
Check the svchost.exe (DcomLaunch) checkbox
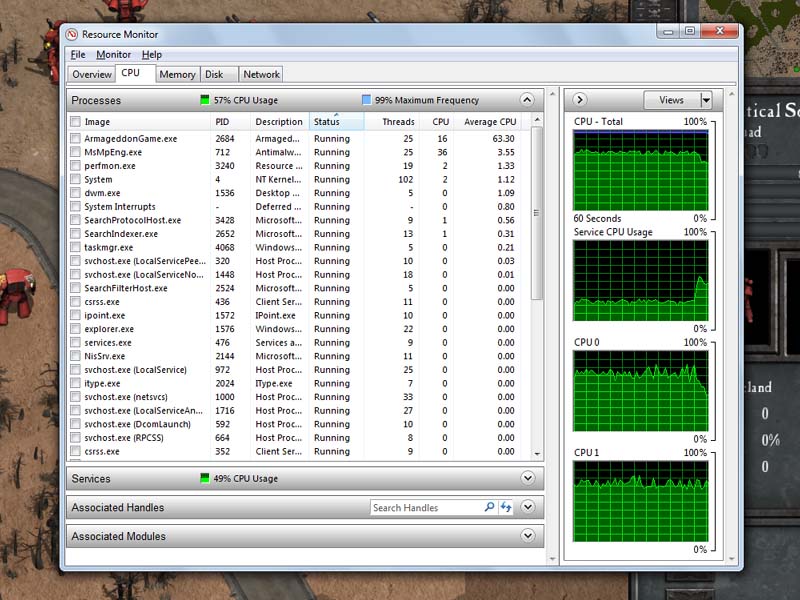click(76, 424)
